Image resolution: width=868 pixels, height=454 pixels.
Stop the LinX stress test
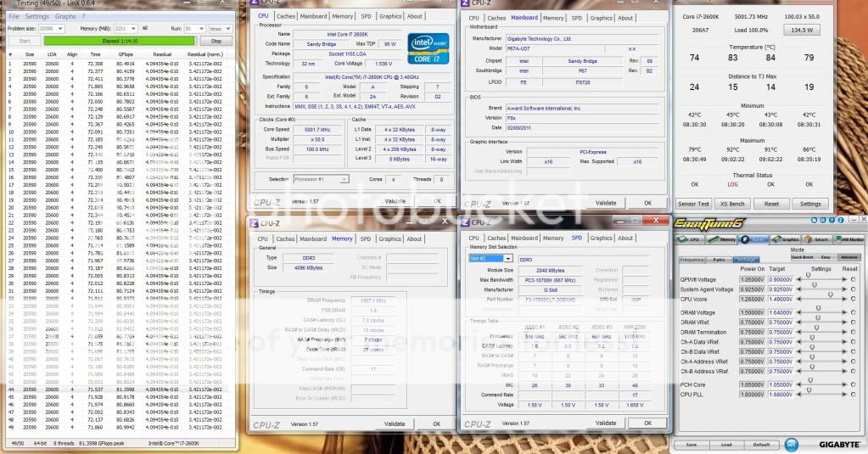[216, 41]
